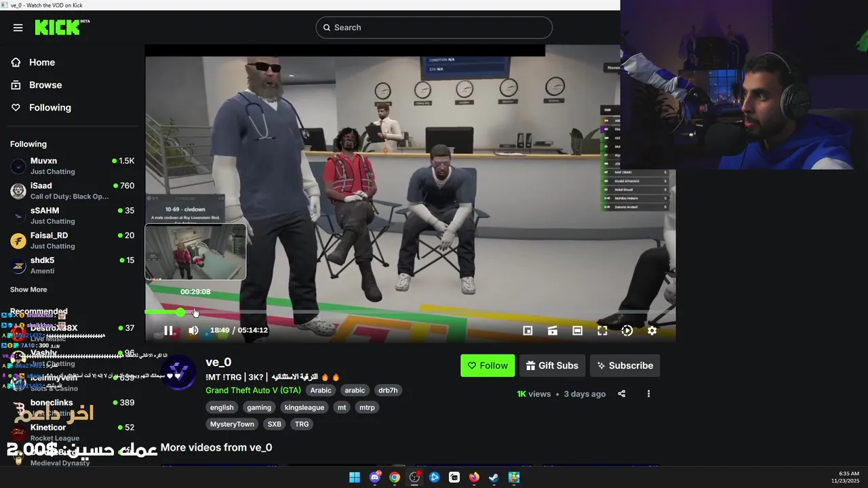
Task: Open OBS Studio from taskbar
Action: 414,477
